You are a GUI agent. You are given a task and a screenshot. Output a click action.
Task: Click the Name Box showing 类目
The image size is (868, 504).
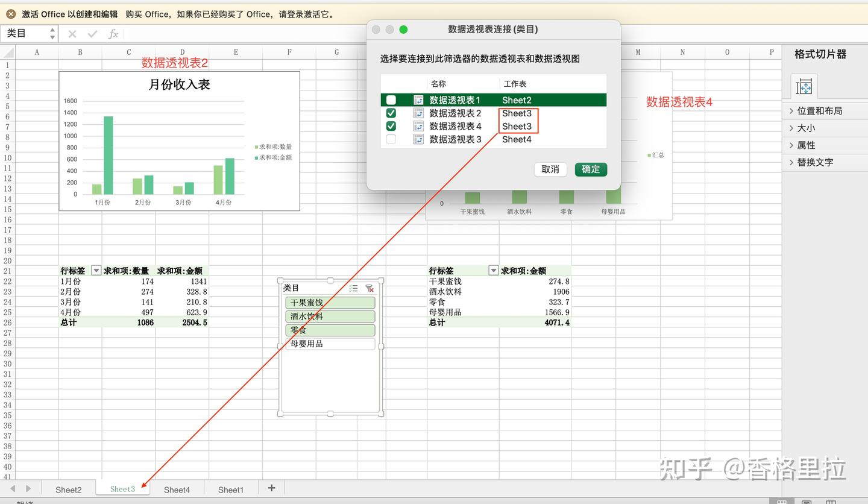(24, 34)
